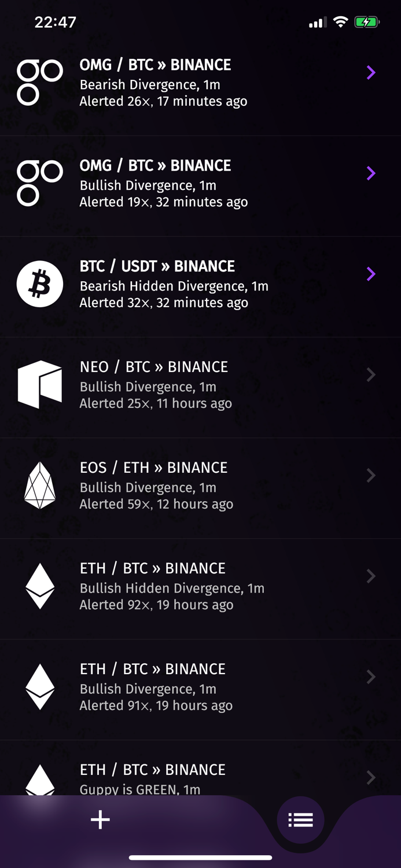Viewport: 401px width, 868px height.
Task: Add a new alert with the plus button
Action: click(x=100, y=820)
